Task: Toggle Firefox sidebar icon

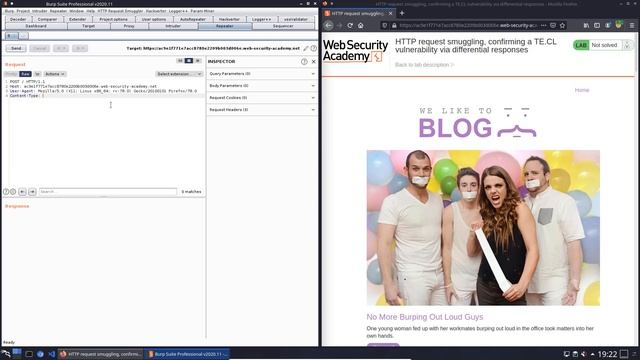Action: [597, 25]
